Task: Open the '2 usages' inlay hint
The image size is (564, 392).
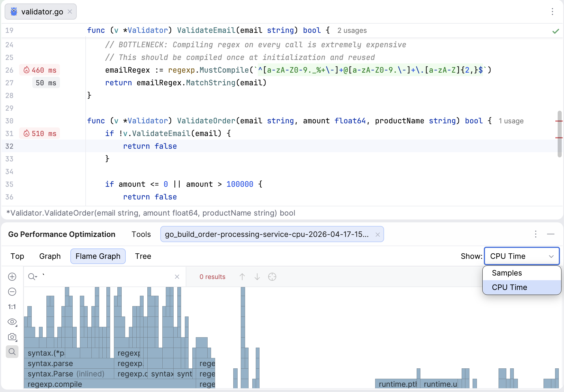Action: (352, 31)
